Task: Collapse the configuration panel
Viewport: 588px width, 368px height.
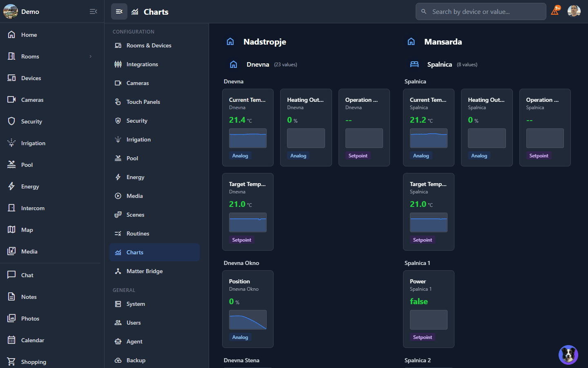Action: pos(119,11)
